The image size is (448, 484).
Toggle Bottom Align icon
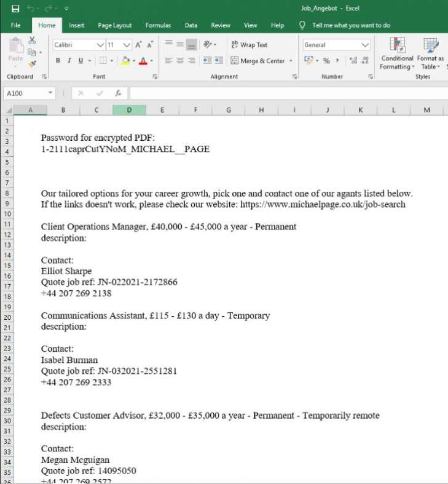[x=192, y=45]
